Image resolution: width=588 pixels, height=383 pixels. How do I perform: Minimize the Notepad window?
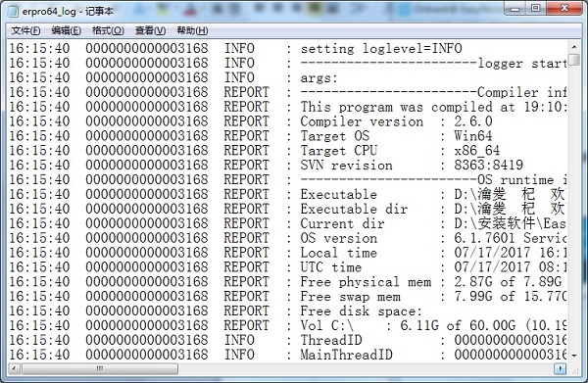[x=515, y=8]
